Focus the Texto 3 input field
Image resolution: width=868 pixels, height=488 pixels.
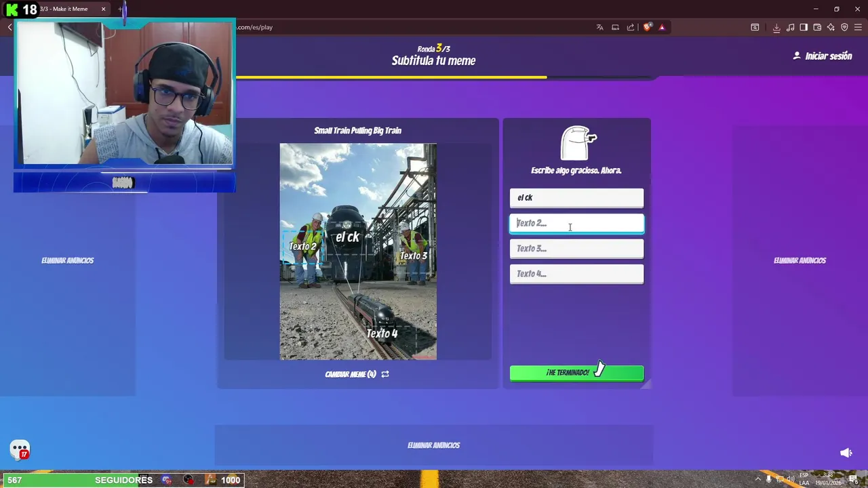click(576, 249)
